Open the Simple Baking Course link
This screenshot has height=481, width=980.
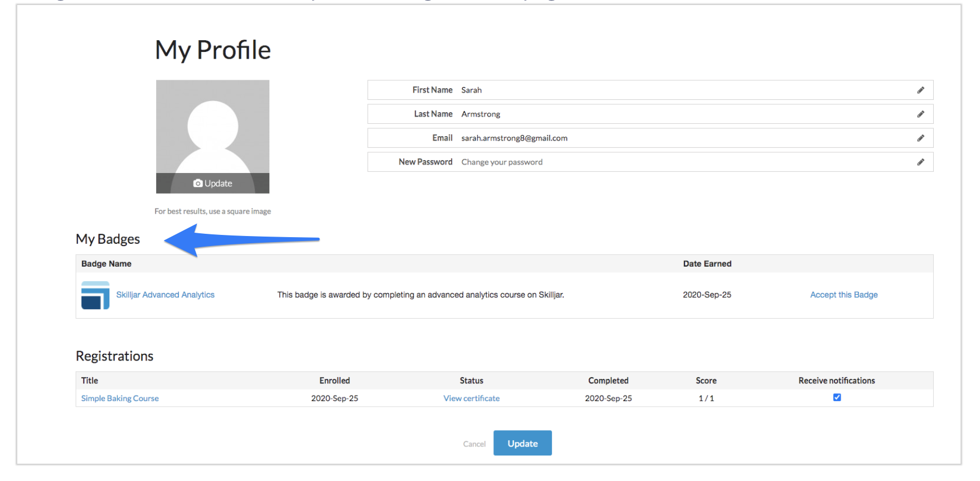[120, 398]
